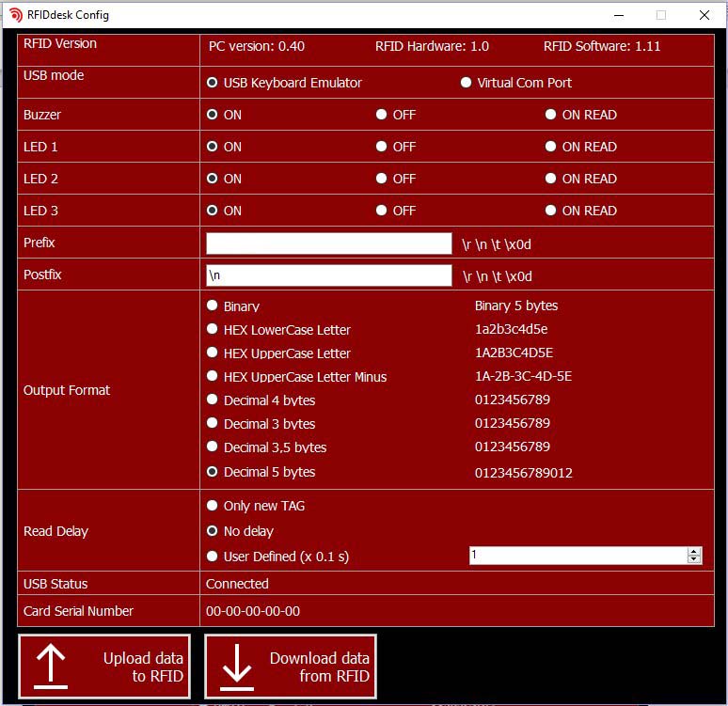Click the PC version: 0.40 text
Image resolution: width=728 pixels, height=706 pixels.
point(257,46)
